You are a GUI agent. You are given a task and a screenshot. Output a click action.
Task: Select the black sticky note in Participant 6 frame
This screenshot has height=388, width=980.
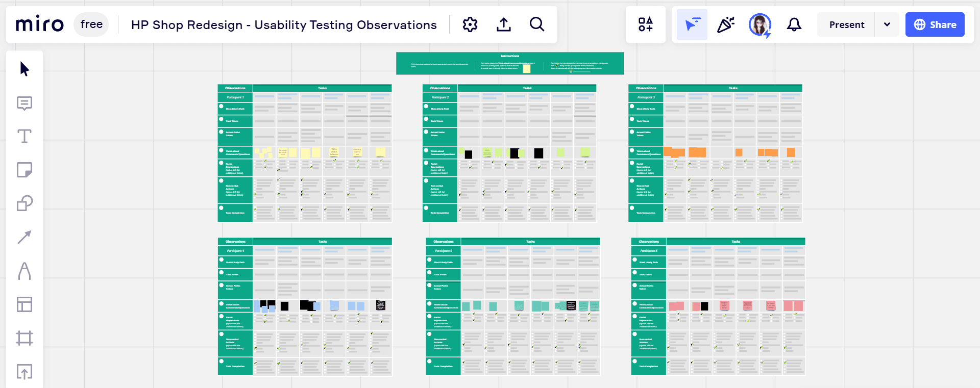704,306
